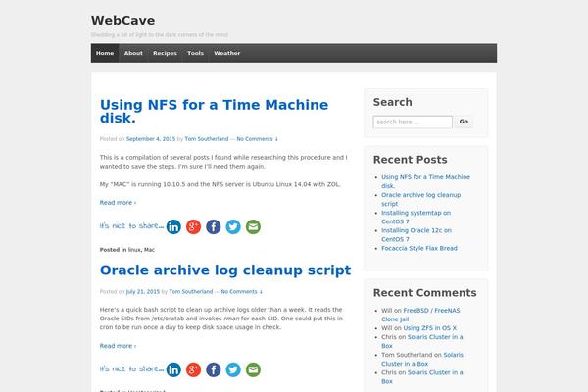588x392 pixels.
Task: Open 'FreeBSD / FreeNAS Clone Jail' comment link
Action: coord(420,315)
